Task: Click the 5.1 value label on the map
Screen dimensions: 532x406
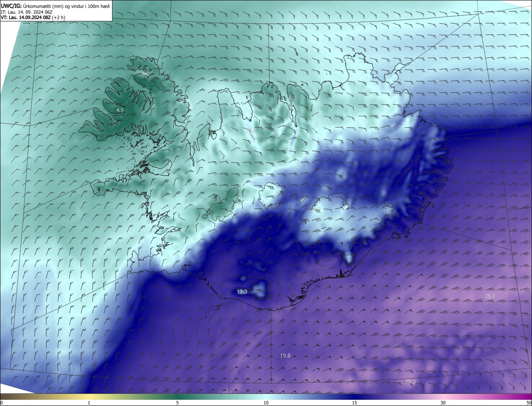Action: (x=99, y=190)
